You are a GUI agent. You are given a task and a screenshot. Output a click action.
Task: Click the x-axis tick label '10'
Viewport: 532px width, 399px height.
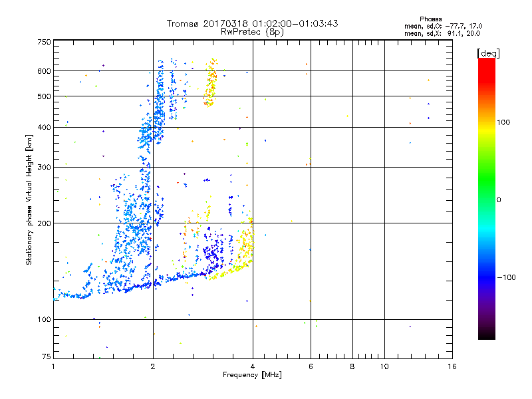point(384,366)
